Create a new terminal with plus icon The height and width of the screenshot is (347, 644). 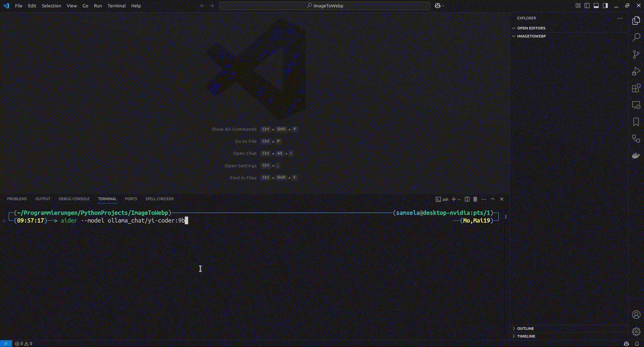[x=453, y=199]
